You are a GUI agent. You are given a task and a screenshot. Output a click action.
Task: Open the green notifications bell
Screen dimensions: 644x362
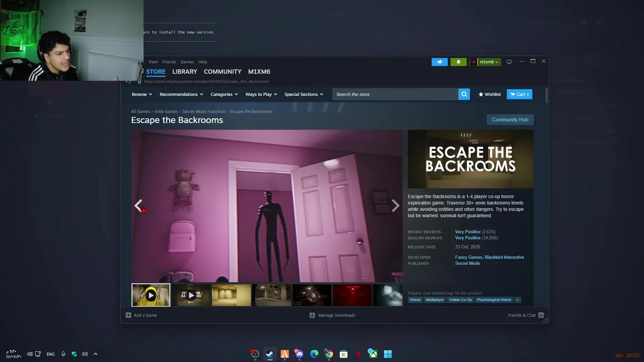coord(458,62)
